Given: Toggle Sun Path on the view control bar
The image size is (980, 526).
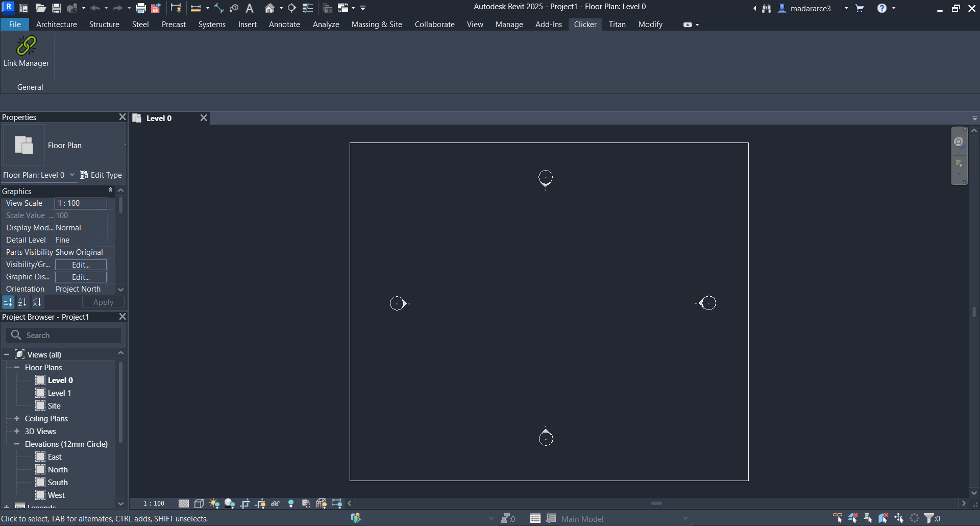Looking at the screenshot, I should point(214,504).
